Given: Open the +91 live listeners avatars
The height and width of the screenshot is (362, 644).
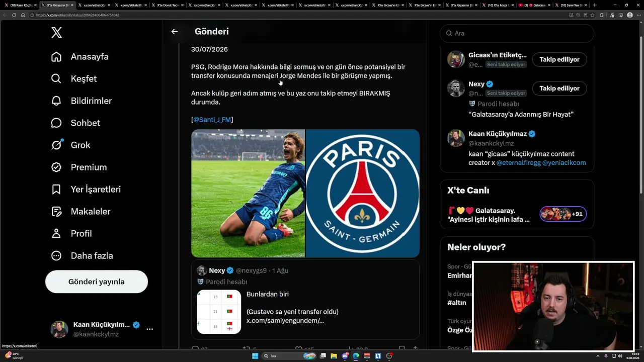Looking at the screenshot, I should [563, 214].
